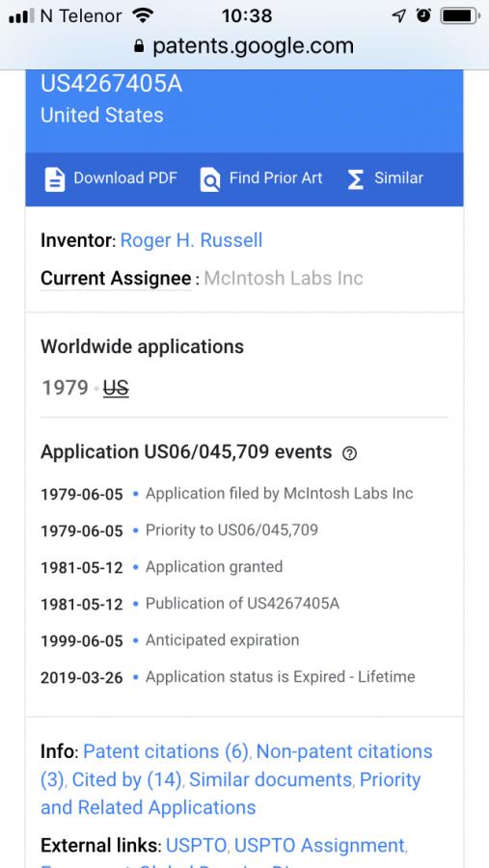The width and height of the screenshot is (489, 868).
Task: Jump to Cited by (14)
Action: point(126,779)
